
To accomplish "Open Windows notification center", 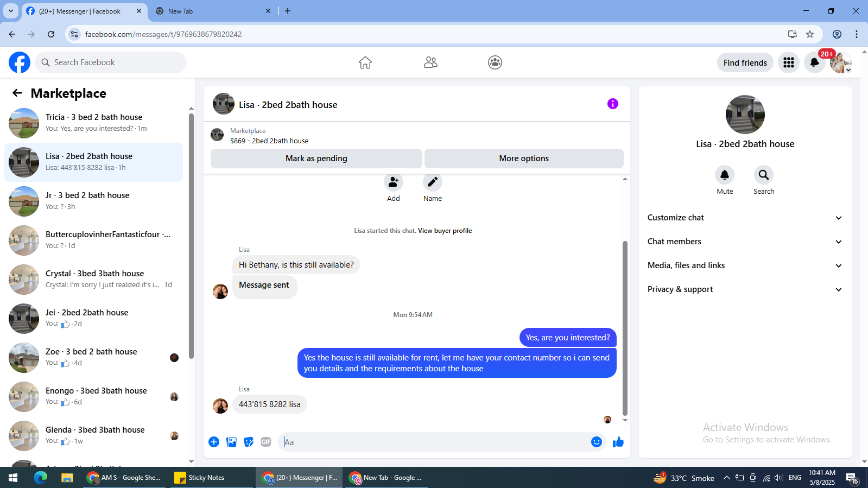I will 852,478.
